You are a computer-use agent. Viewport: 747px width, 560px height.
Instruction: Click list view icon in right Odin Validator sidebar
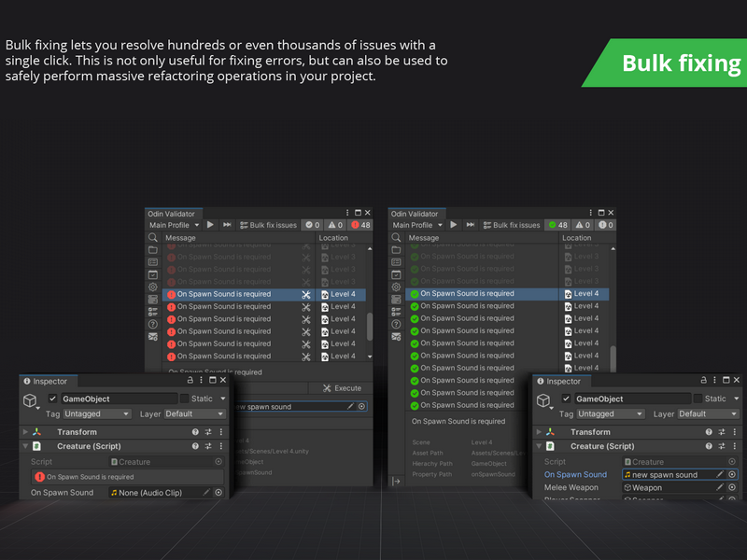coord(396,262)
